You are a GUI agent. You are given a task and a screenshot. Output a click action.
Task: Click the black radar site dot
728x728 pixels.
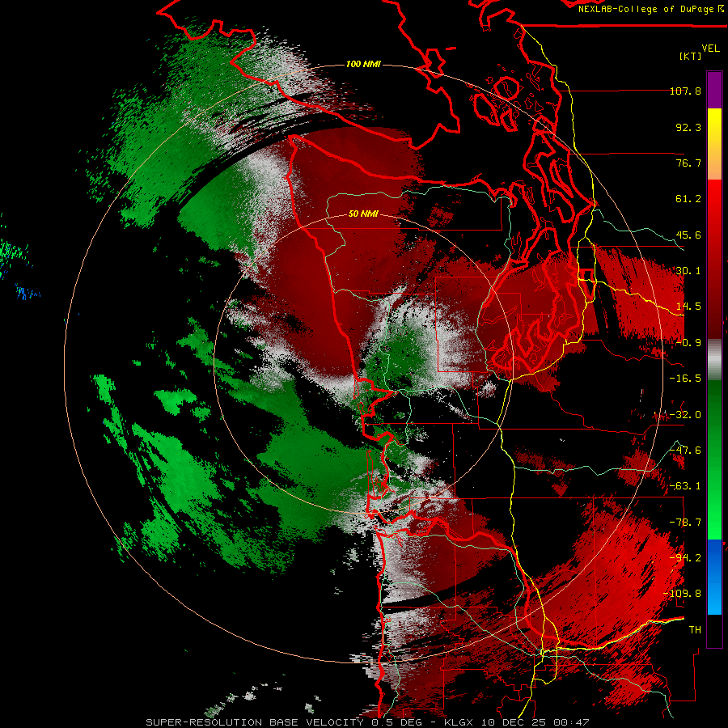point(362,366)
